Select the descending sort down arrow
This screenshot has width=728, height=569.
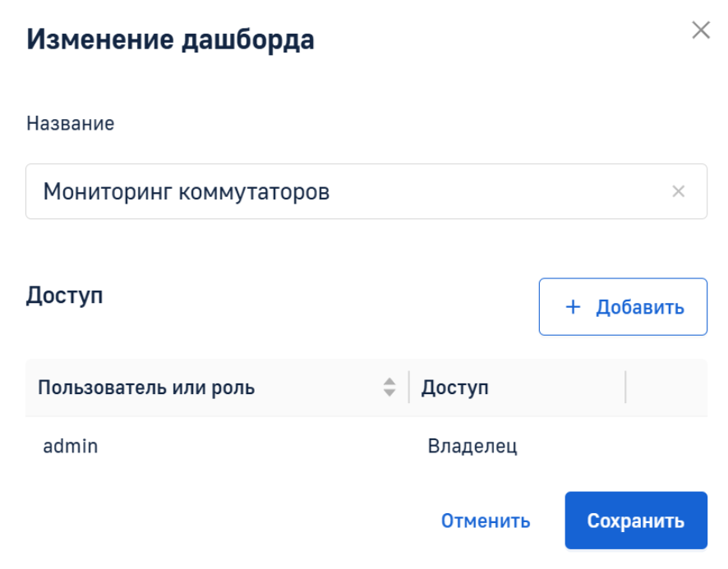(389, 392)
